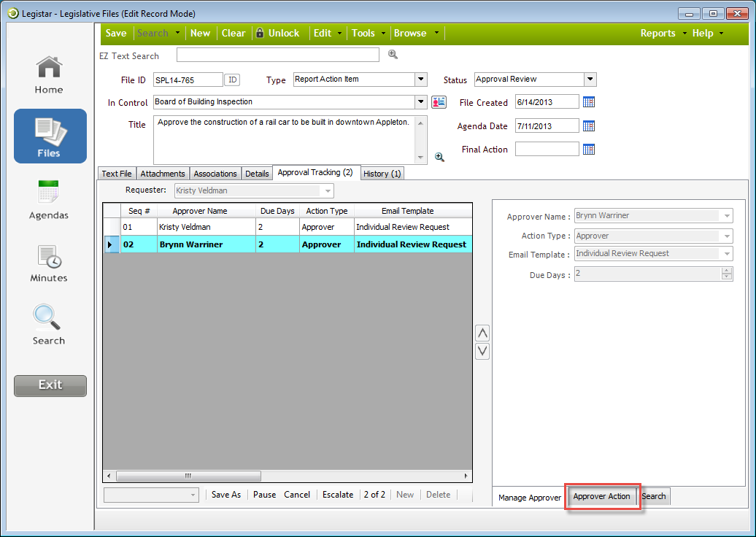This screenshot has height=537, width=756.
Task: Click the Approver Action button
Action: [602, 496]
